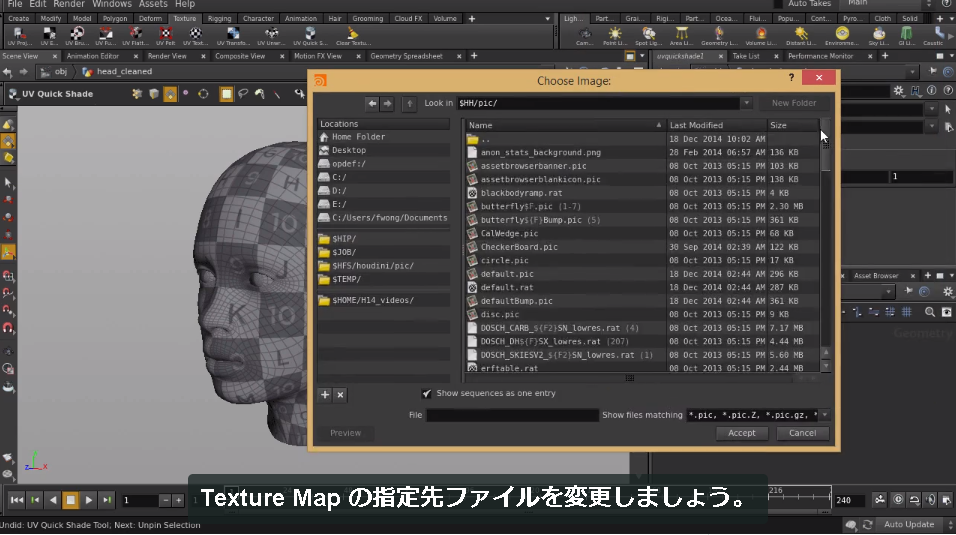Screen dimensions: 956x535
Task: Select the Spot Light shelf icon
Action: pyautogui.click(x=649, y=35)
